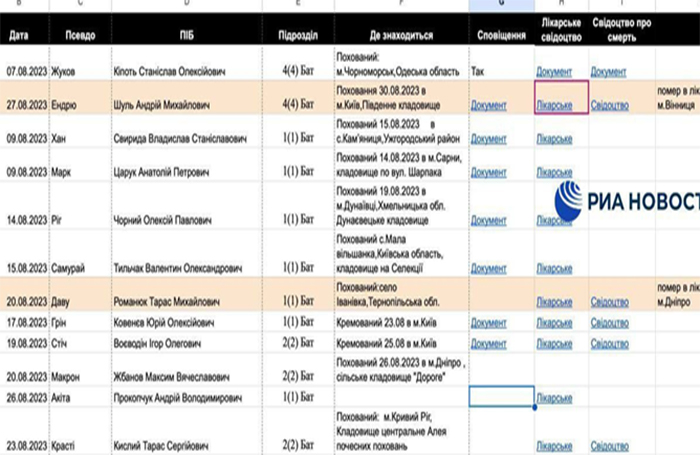The width and height of the screenshot is (700, 455).
Task: Open Жуков's Документ link under Свідоцтво про смерть
Action: pyautogui.click(x=608, y=72)
